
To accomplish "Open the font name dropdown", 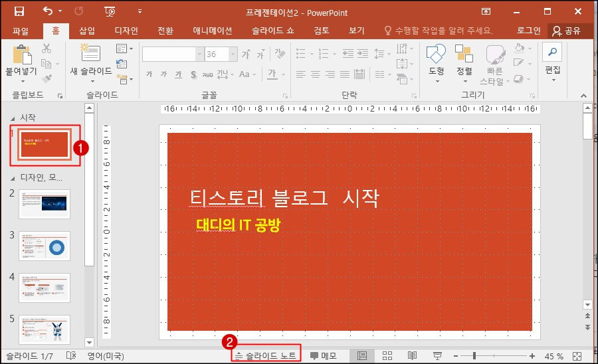I will tap(199, 54).
